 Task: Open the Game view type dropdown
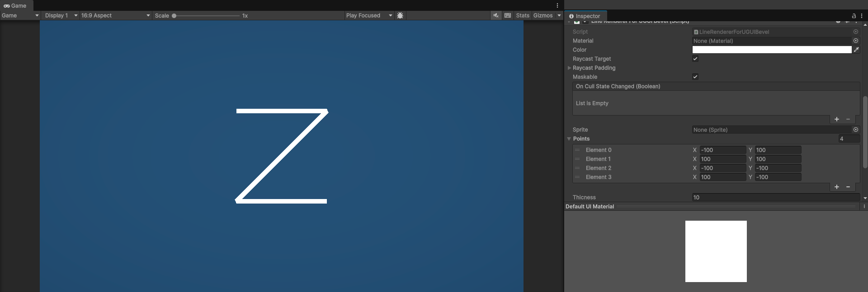tap(20, 15)
